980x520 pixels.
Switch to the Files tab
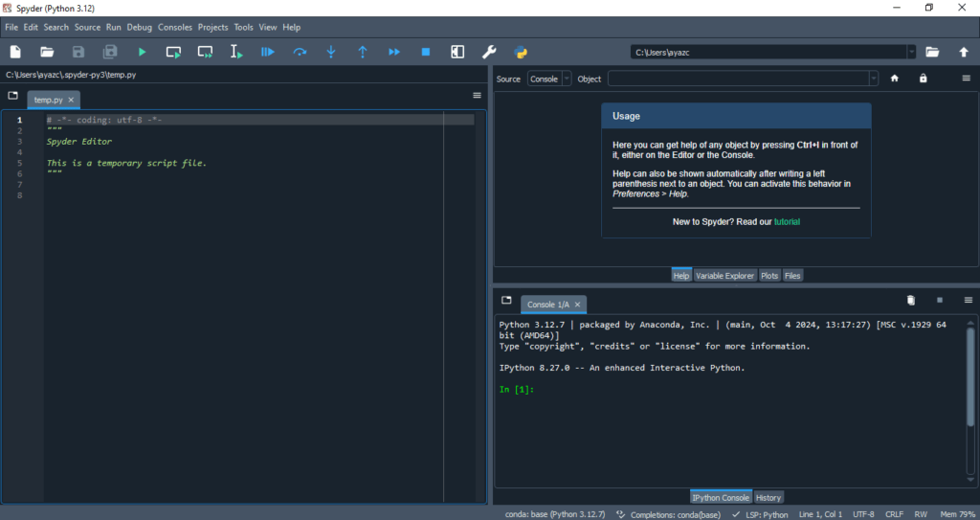tap(792, 276)
